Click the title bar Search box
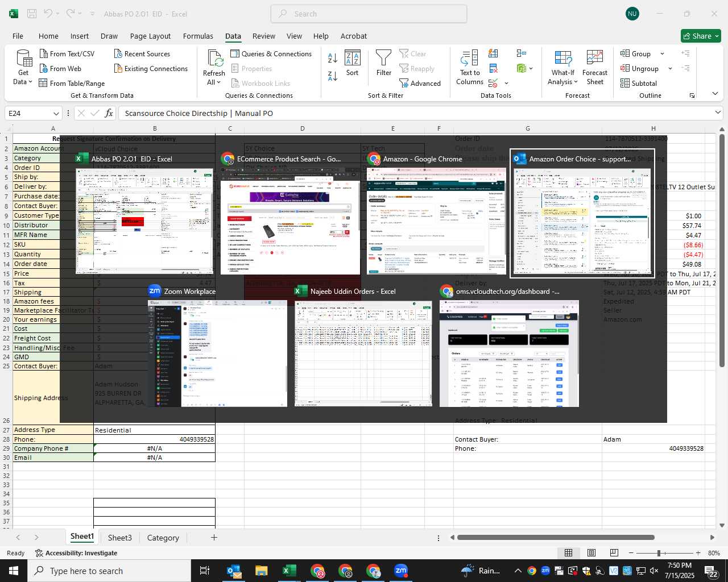The image size is (728, 582). click(x=369, y=14)
